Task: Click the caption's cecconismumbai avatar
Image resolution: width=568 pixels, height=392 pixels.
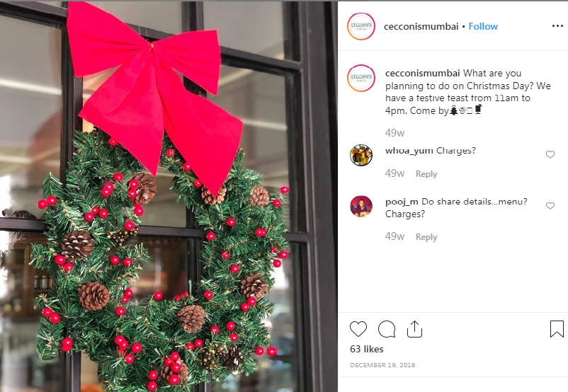Action: (x=361, y=78)
